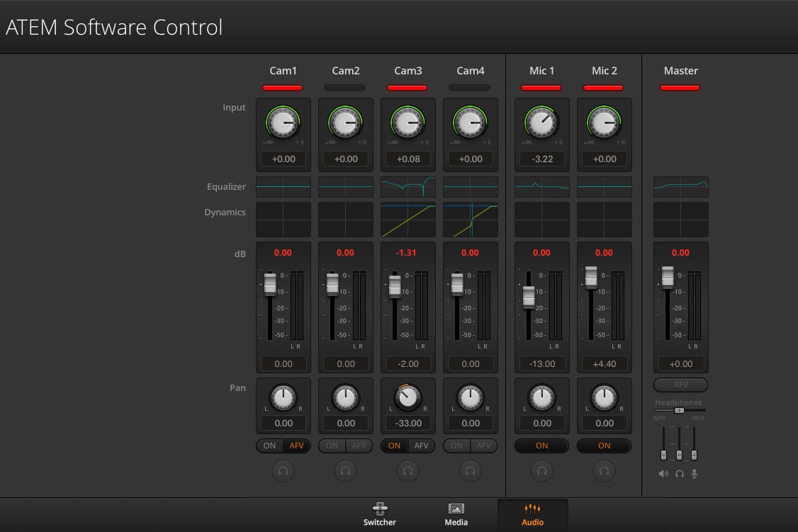Click the Cam3 input value +0.08

pyautogui.click(x=408, y=159)
